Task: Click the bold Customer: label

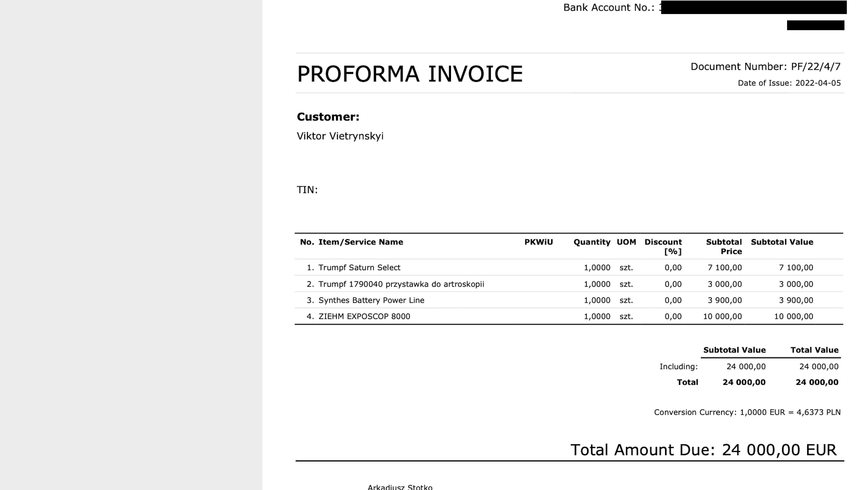Action: coord(328,117)
